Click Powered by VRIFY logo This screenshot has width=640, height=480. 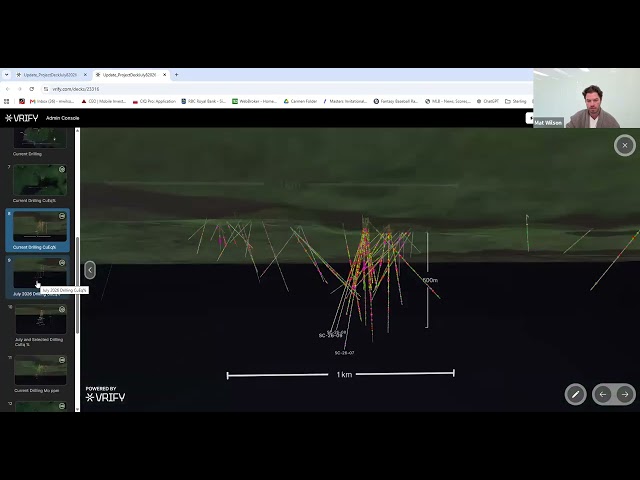105,394
